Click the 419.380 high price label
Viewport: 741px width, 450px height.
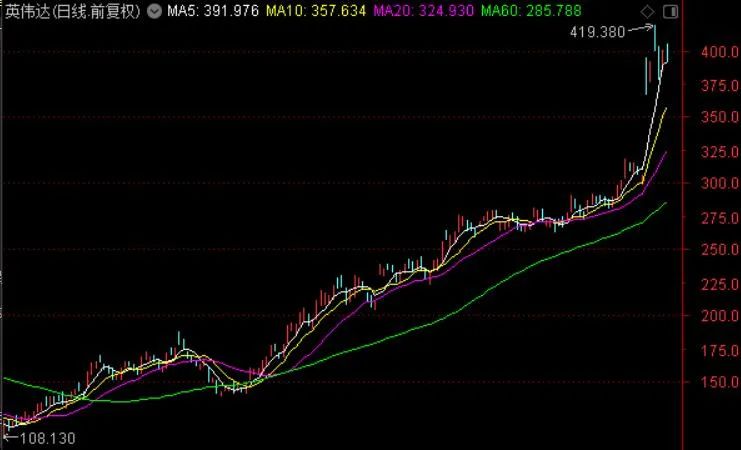click(597, 32)
